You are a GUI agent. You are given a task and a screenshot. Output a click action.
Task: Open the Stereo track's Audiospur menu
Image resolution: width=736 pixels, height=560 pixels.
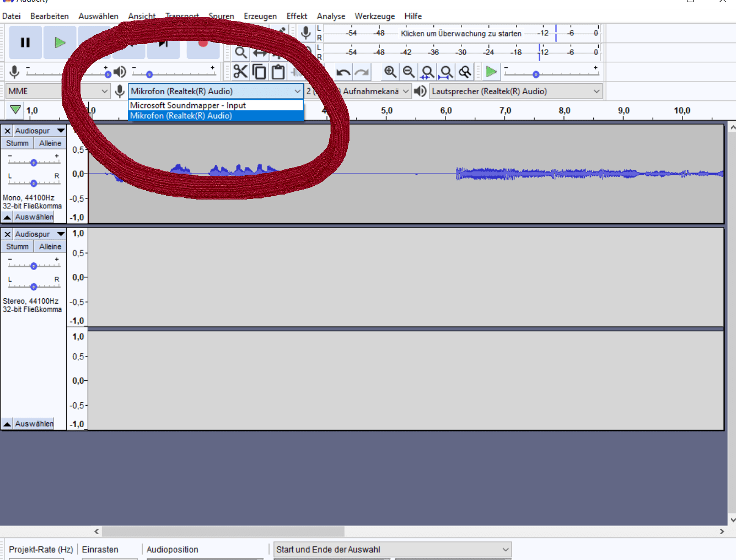point(40,234)
